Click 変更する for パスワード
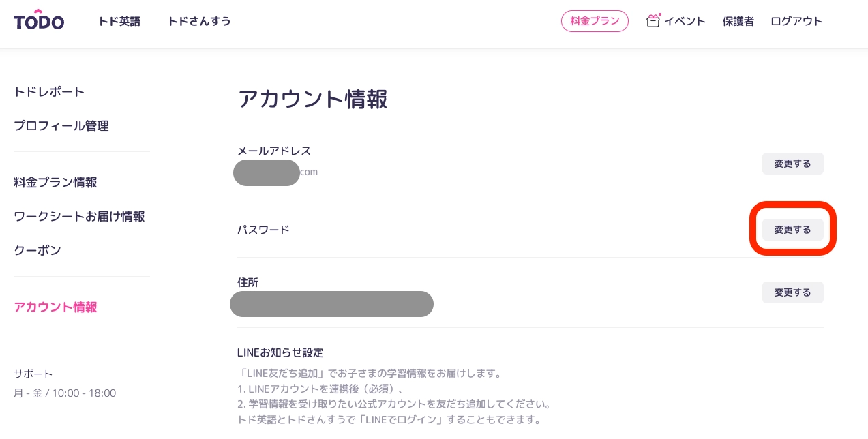The width and height of the screenshot is (868, 439). (792, 230)
